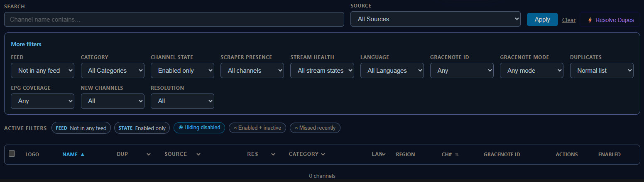Open the Stream Health dropdown
This screenshot has width=644, height=182.
pos(322,71)
